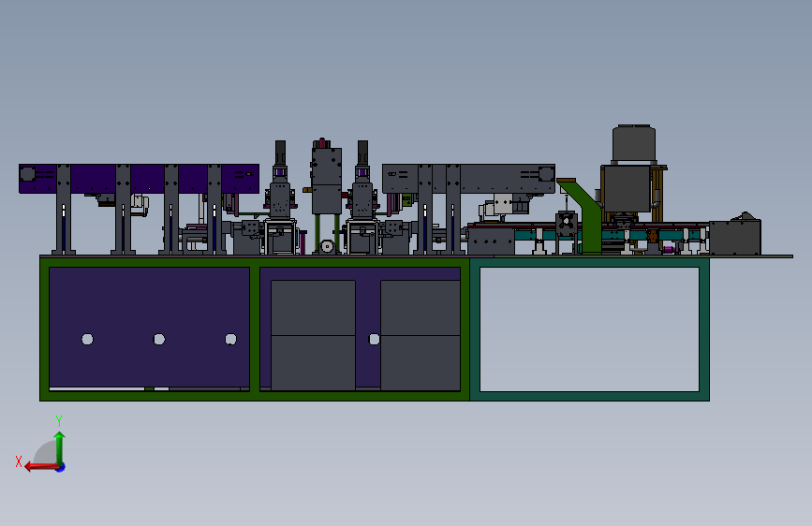Select the green Y label of triad

[59, 420]
